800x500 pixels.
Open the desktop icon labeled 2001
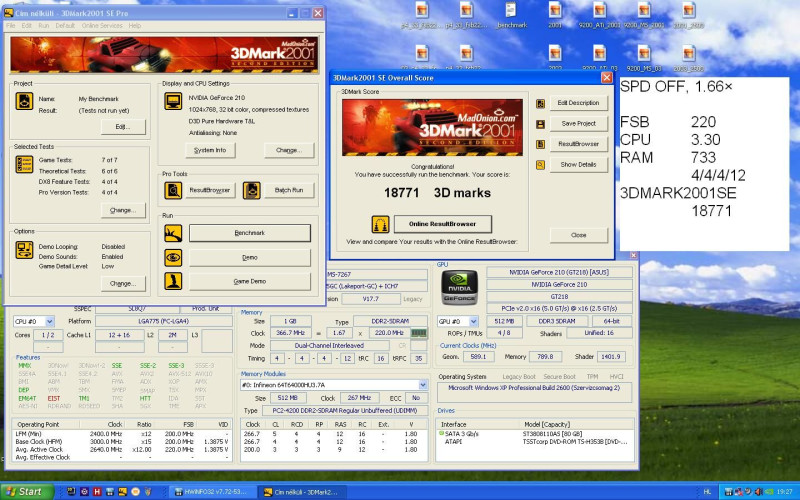[555, 15]
